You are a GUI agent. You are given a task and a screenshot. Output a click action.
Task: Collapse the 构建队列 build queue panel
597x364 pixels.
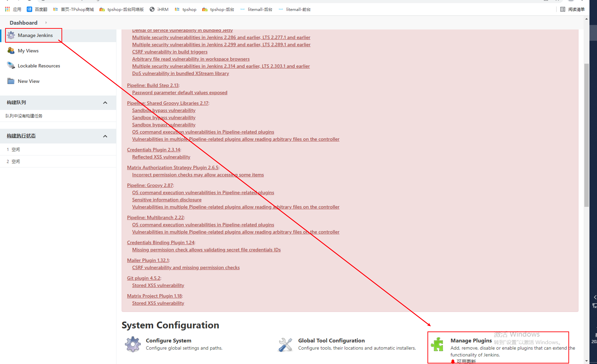tap(105, 103)
